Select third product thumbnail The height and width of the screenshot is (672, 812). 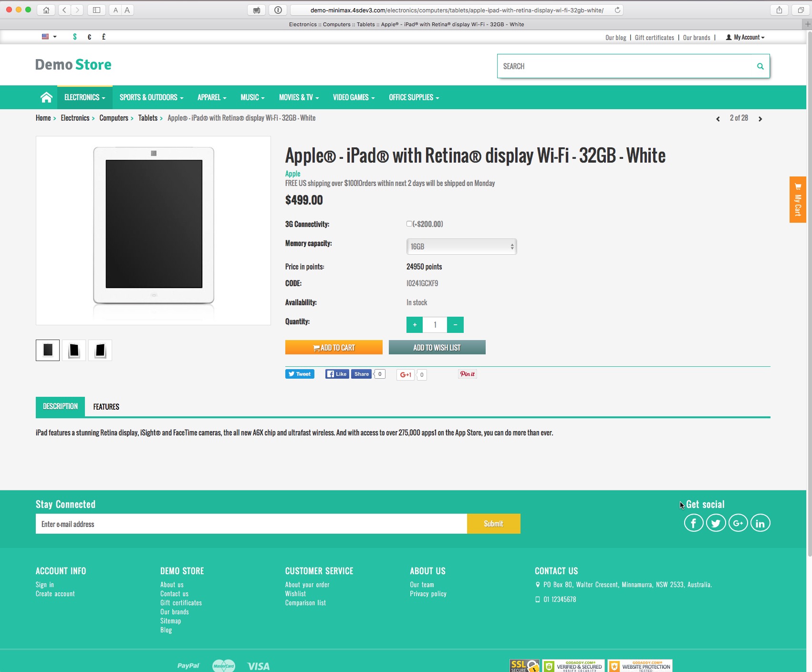[x=100, y=350]
